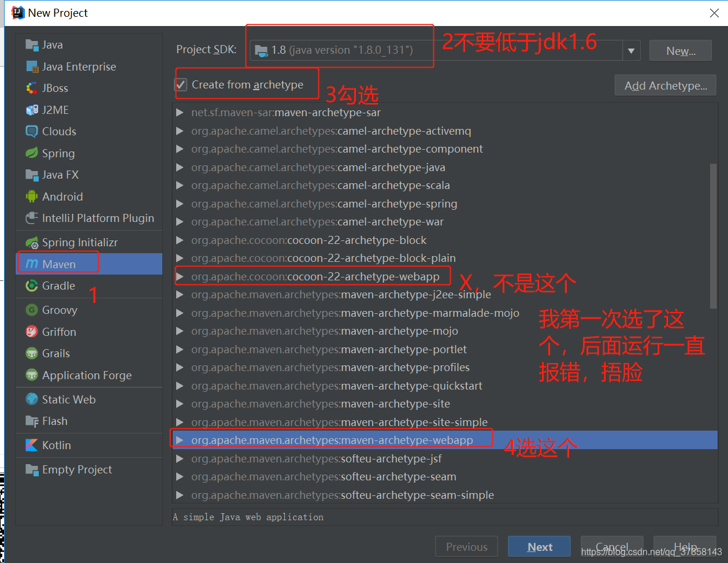Screen dimensions: 728x563
Task: Select cocoon-22-archetype-block-plain archetype
Action: click(x=324, y=258)
